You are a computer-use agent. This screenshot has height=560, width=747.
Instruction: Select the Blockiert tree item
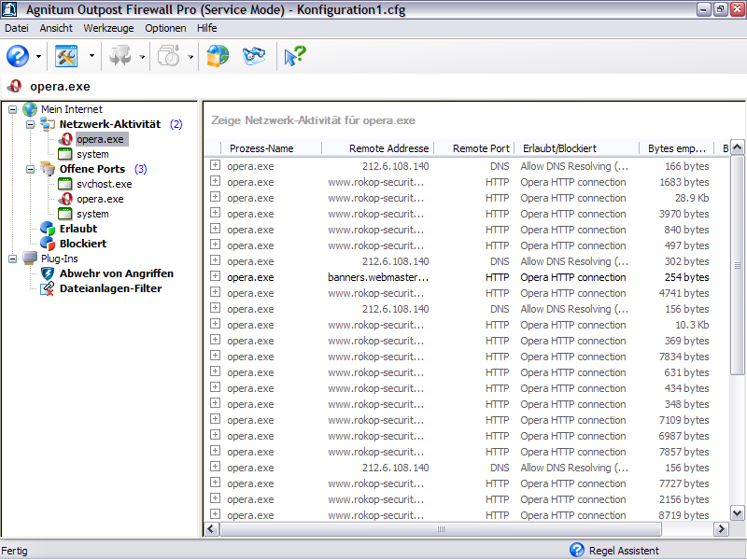click(83, 244)
